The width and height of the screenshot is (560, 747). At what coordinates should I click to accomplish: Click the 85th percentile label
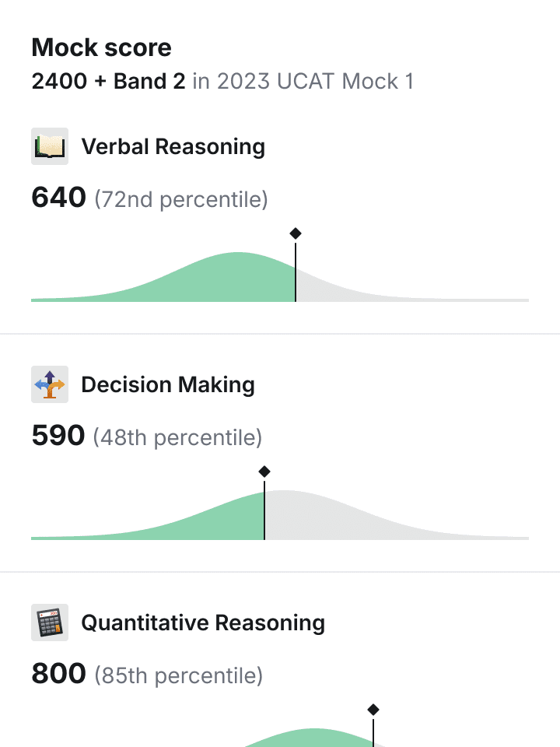click(x=179, y=675)
